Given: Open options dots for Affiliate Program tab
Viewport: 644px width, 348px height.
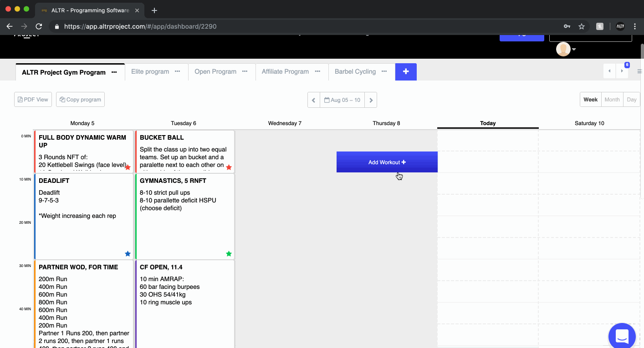Looking at the screenshot, I should coord(317,71).
